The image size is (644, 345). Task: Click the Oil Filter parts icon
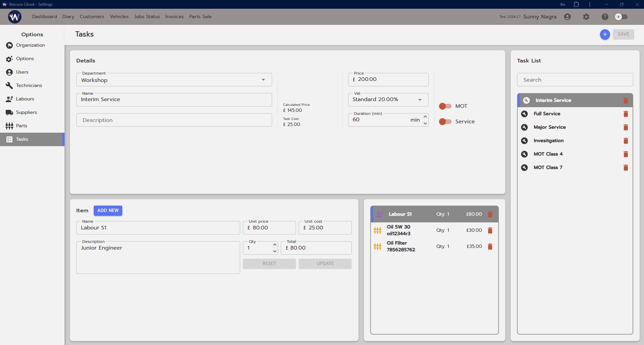point(378,247)
